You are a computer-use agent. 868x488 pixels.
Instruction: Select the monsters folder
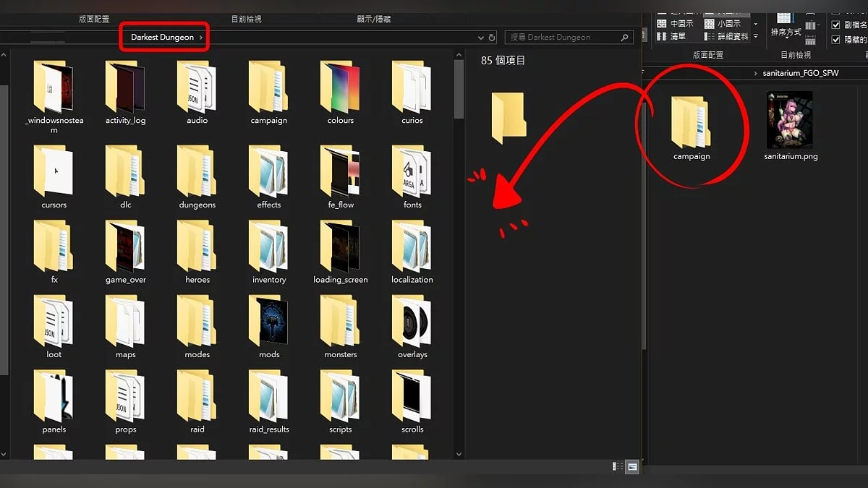pos(341,327)
